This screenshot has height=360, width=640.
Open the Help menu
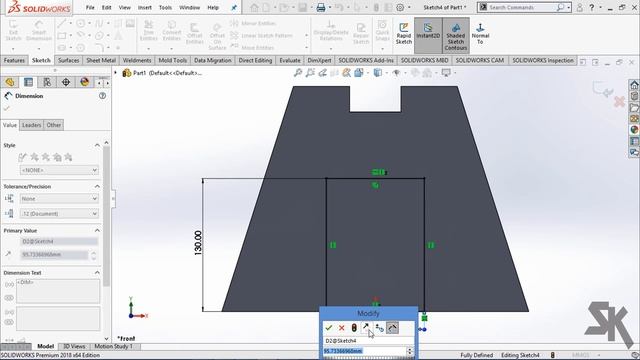click(x=213, y=7)
